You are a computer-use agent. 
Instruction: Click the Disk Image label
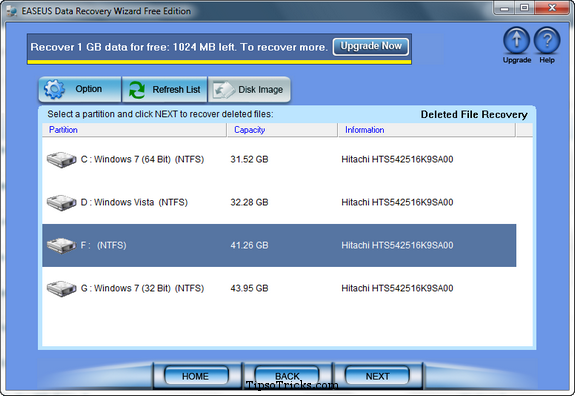click(x=260, y=89)
